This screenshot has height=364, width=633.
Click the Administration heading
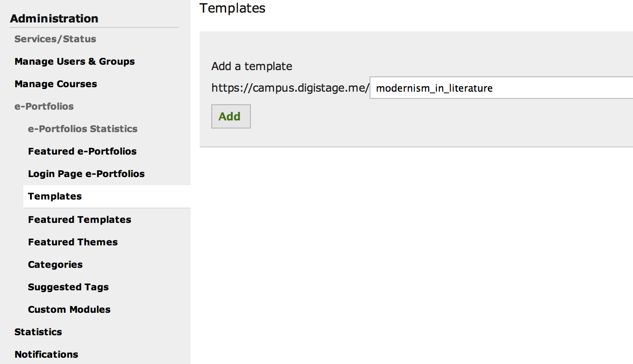pos(54,18)
